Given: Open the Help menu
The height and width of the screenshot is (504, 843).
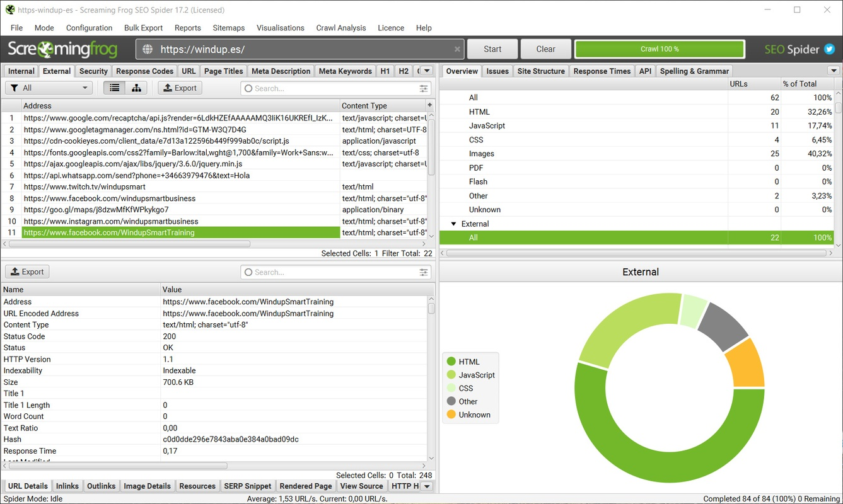Looking at the screenshot, I should pyautogui.click(x=424, y=28).
